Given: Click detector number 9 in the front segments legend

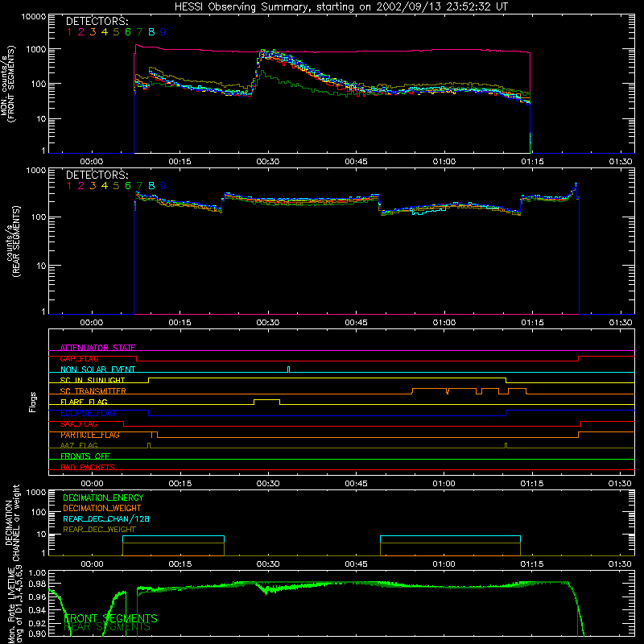Looking at the screenshot, I should (163, 32).
